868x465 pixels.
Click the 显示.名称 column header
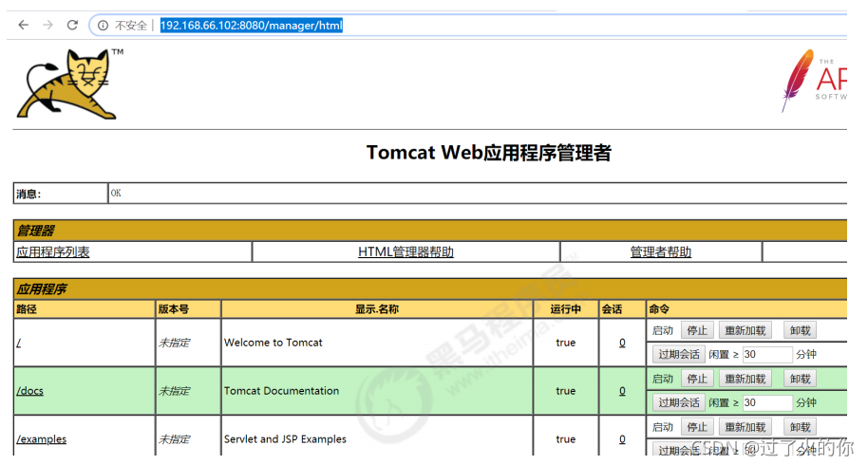click(377, 309)
